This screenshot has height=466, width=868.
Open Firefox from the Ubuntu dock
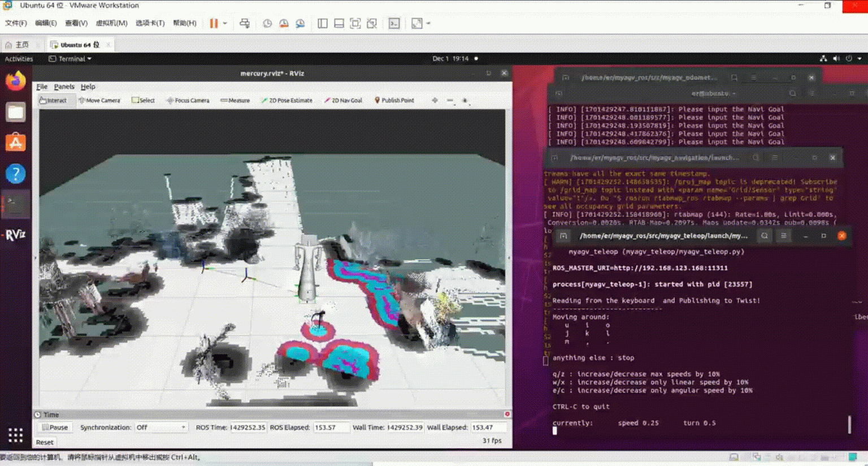(x=15, y=81)
